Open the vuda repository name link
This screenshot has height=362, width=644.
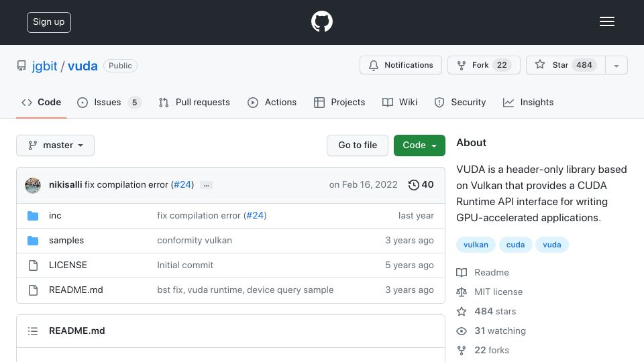pos(83,66)
